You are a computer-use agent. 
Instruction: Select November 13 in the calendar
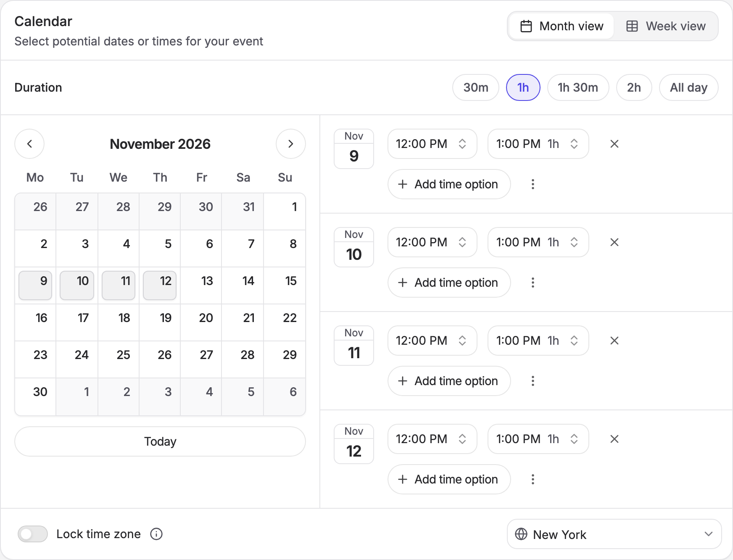[x=201, y=285]
